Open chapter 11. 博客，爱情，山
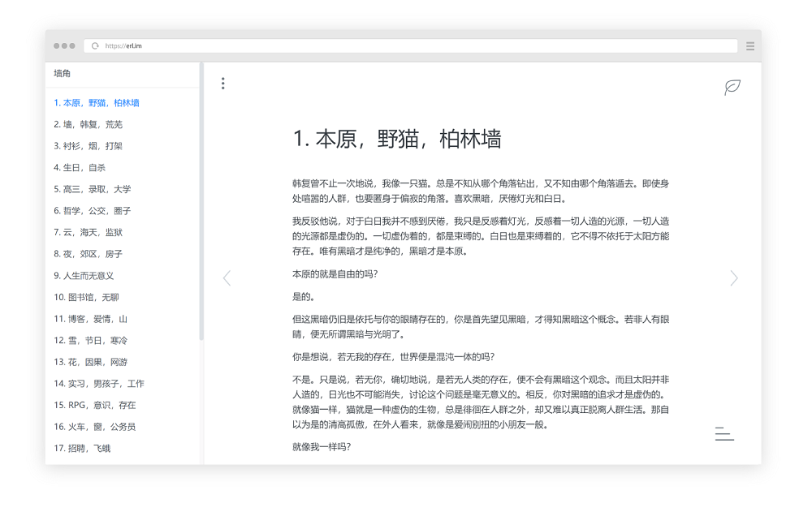Image resolution: width=812 pixels, height=512 pixels. [90, 319]
